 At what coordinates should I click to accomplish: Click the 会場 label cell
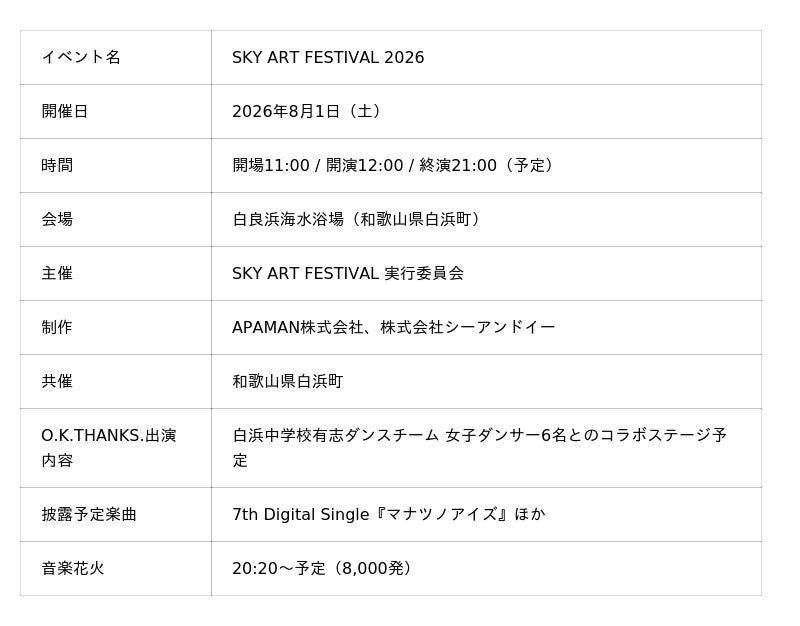116,219
